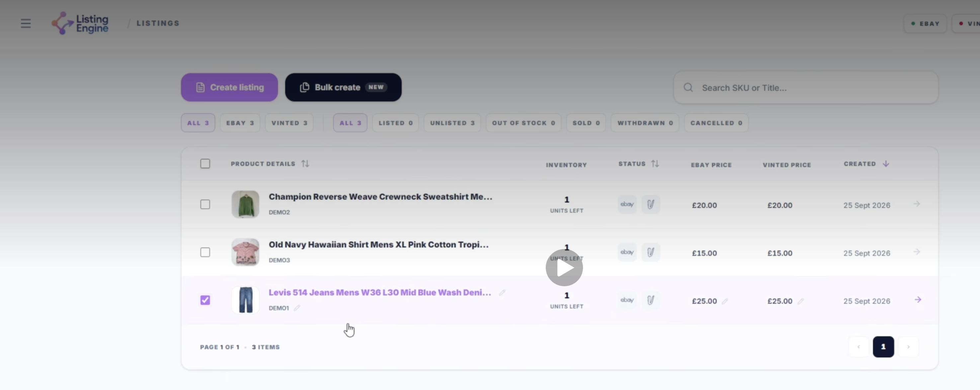This screenshot has height=390, width=980.
Task: Open Old Navy row details arrow
Action: coord(917,252)
